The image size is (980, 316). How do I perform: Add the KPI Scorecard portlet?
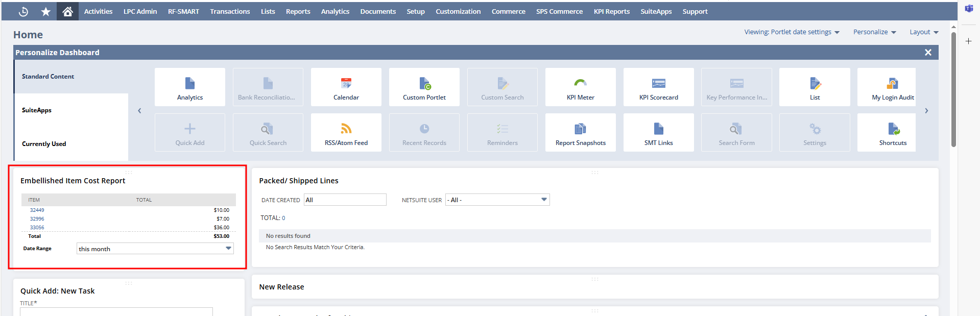[x=658, y=87]
